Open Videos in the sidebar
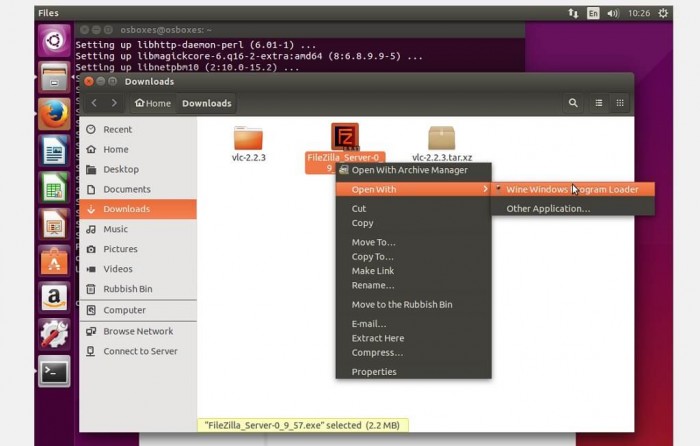This screenshot has width=700, height=446. (138, 269)
